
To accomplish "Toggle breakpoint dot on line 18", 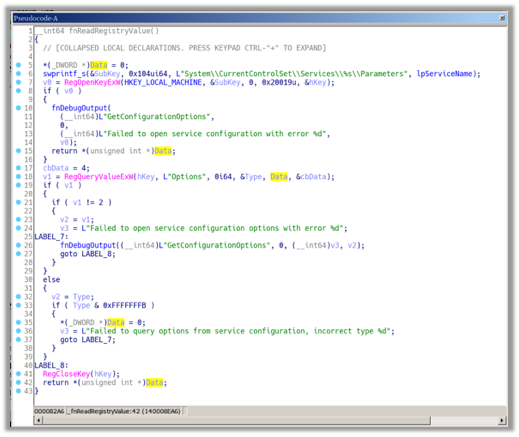I will (18, 176).
